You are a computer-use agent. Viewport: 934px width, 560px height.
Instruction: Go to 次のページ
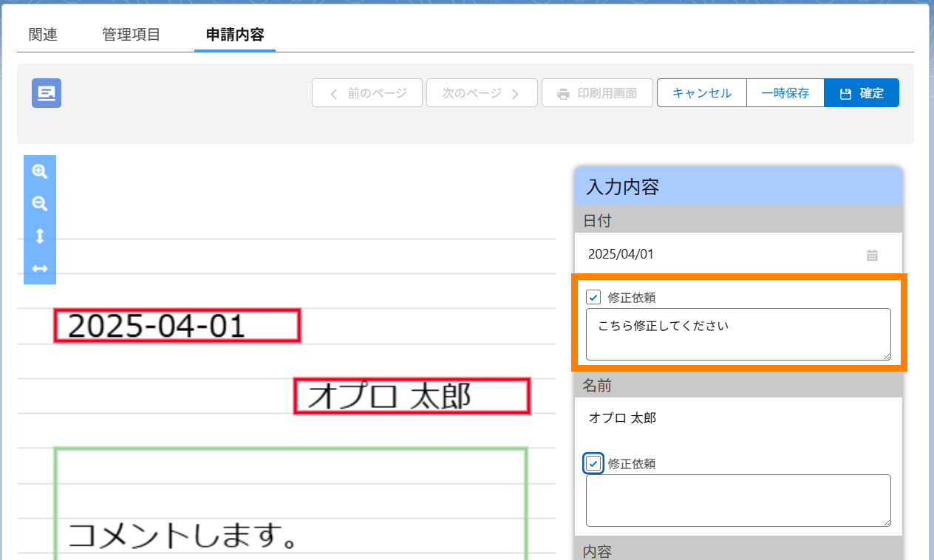(482, 93)
